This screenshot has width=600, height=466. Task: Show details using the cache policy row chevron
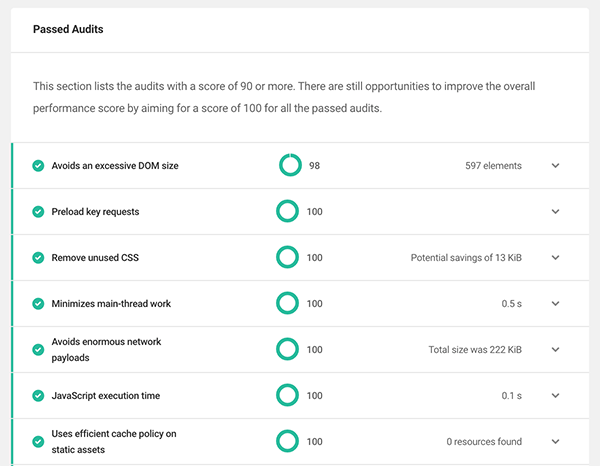click(556, 442)
